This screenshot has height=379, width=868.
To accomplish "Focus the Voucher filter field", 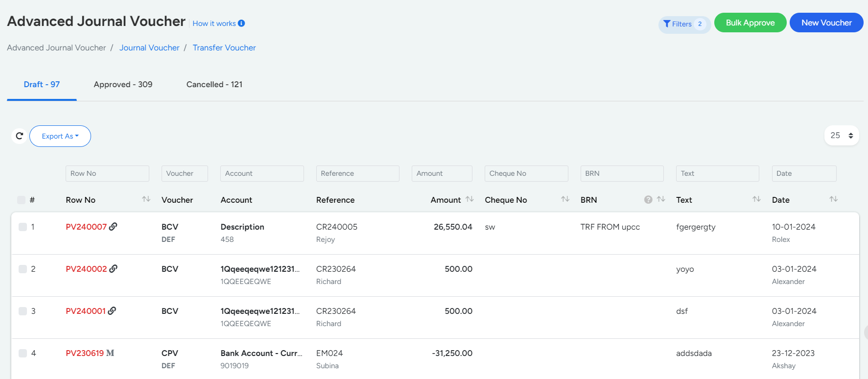I will point(185,173).
